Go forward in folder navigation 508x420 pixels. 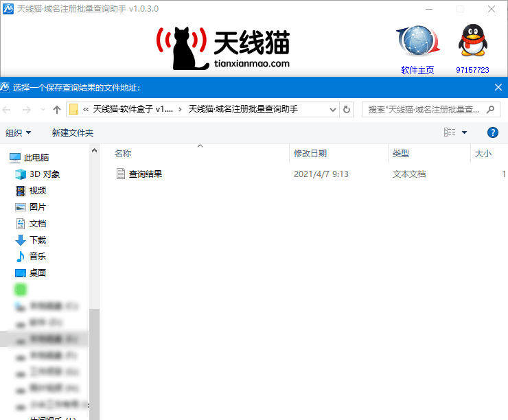[27, 110]
